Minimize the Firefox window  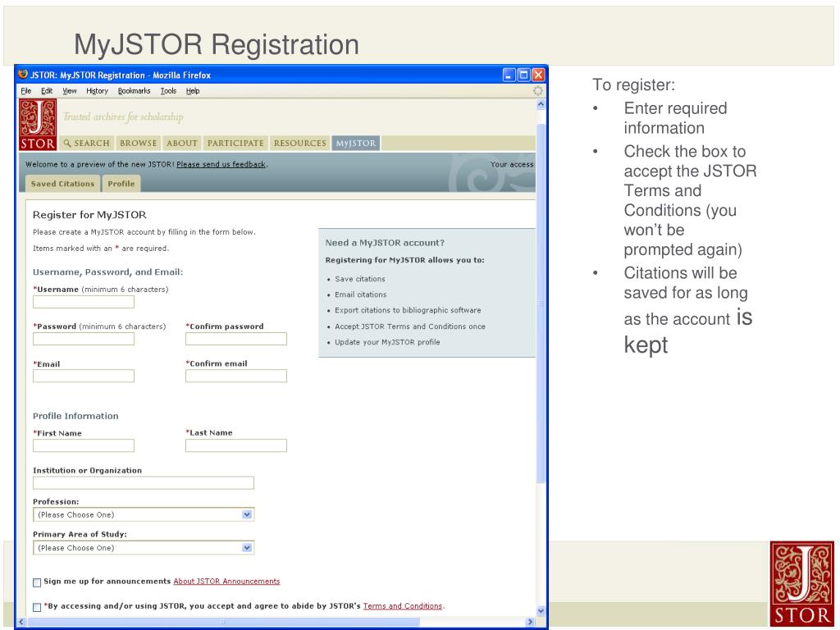509,75
